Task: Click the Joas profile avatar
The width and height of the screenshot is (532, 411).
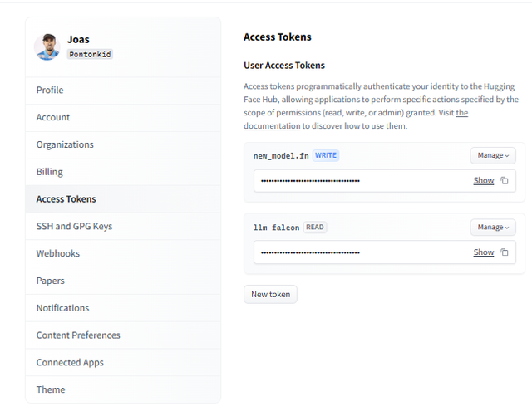Action: coord(47,46)
